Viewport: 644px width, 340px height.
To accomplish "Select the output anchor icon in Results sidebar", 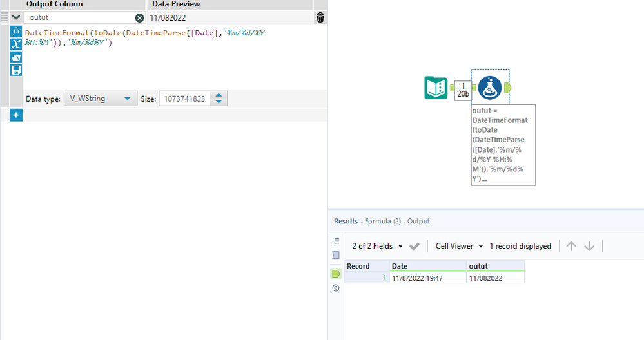I will coord(336,274).
